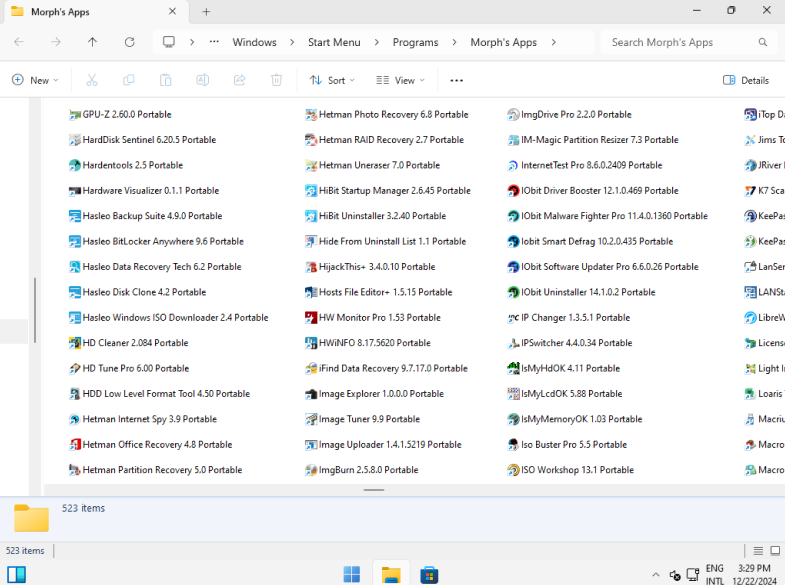
Task: Click the Paste toolbar icon
Action: pos(166,80)
